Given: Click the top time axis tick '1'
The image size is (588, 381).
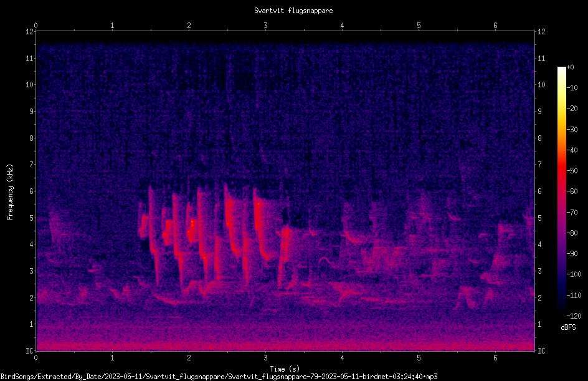Looking at the screenshot, I should (x=112, y=26).
